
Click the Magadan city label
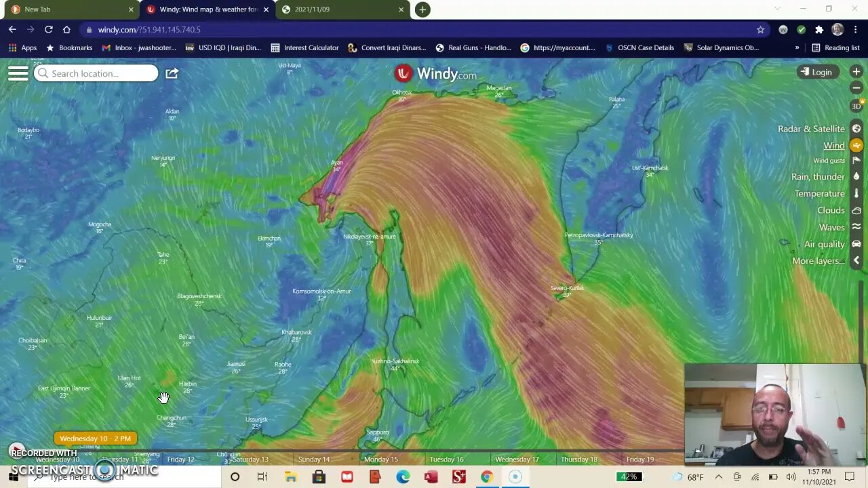click(499, 87)
